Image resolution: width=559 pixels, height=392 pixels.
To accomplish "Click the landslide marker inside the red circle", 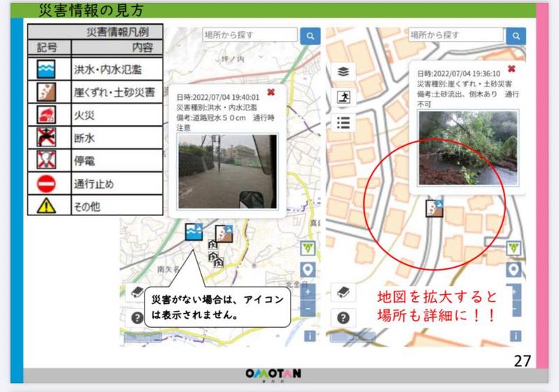I will 435,208.
